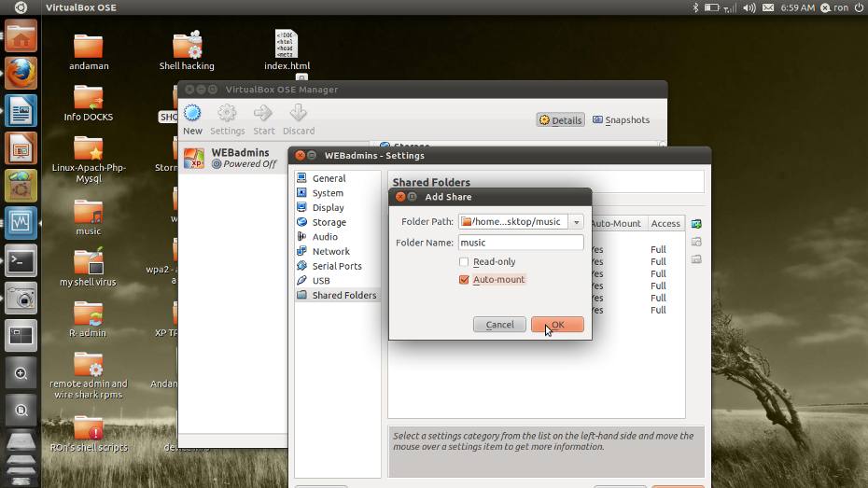Image resolution: width=868 pixels, height=488 pixels.
Task: Open Linux-Apach-Php-Mysql desktop folder
Action: [x=89, y=160]
